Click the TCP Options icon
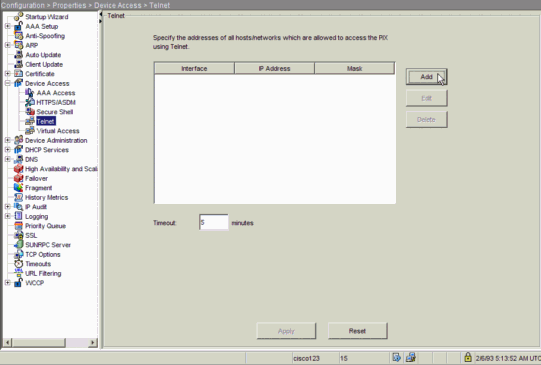 coord(19,254)
